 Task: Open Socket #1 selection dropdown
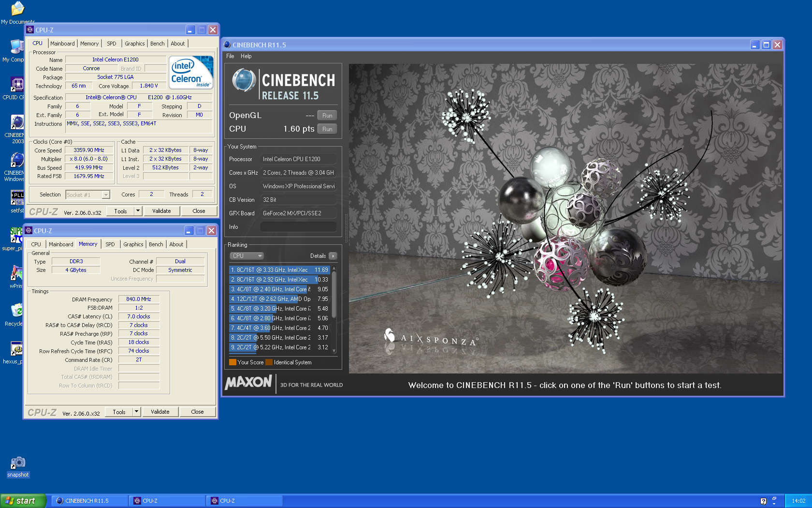click(x=88, y=194)
